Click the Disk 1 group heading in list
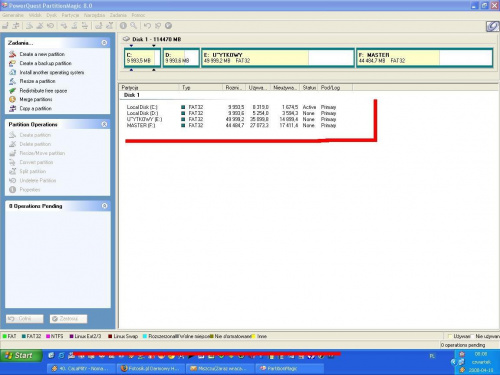The image size is (500, 375). [x=132, y=95]
